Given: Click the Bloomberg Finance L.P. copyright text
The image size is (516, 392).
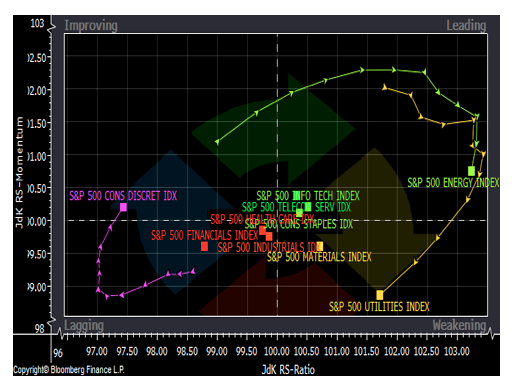Looking at the screenshot, I should click(x=69, y=370).
